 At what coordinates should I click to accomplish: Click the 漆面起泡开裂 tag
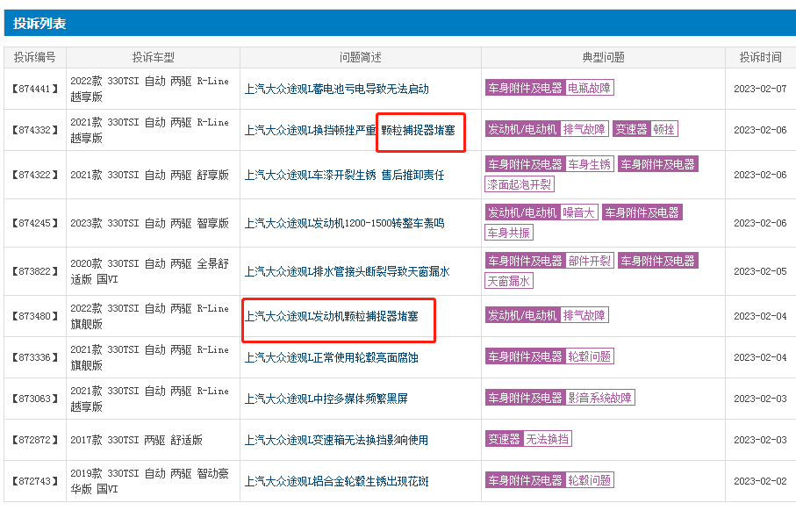point(520,184)
